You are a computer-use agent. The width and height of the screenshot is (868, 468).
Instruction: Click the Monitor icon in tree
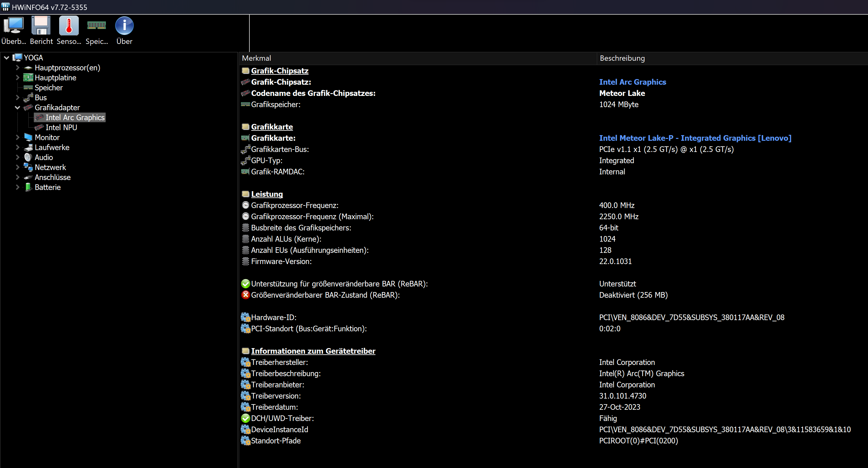28,137
